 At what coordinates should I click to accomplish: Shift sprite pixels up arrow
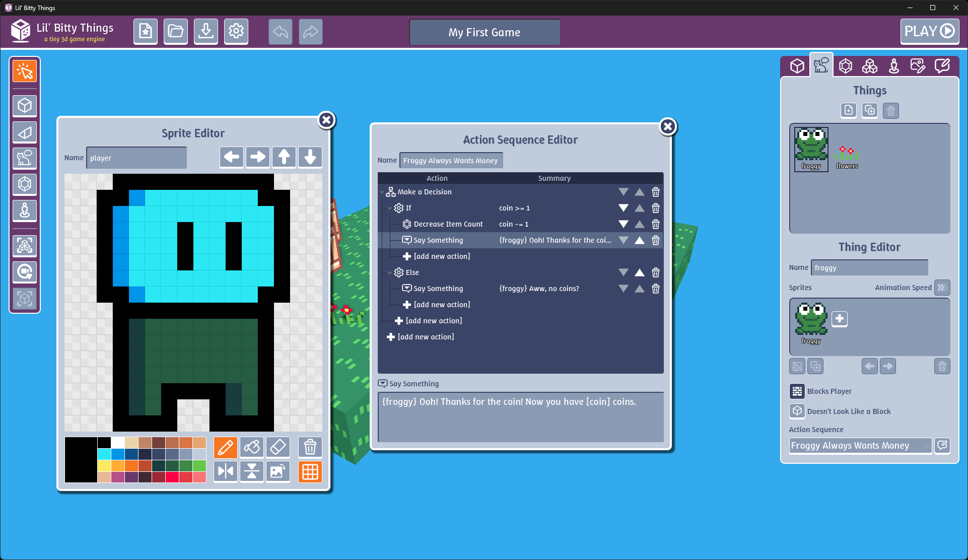[x=284, y=157]
